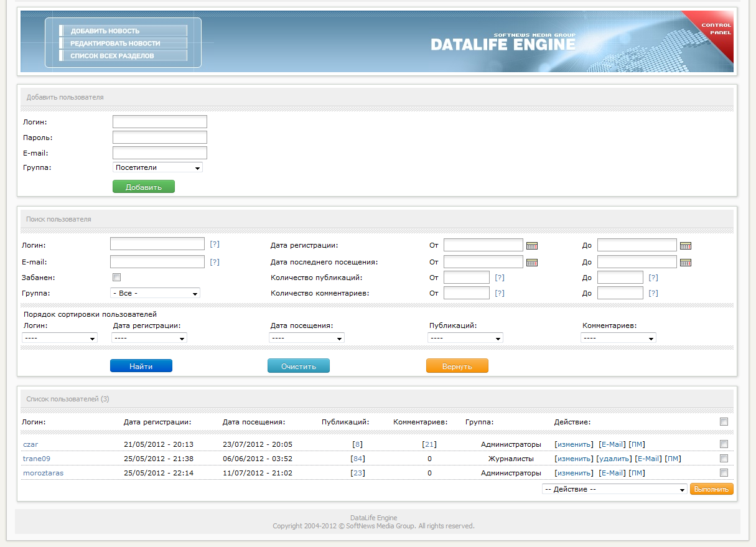Click help hint beside search Login field
This screenshot has height=547, width=756.
[x=215, y=245]
